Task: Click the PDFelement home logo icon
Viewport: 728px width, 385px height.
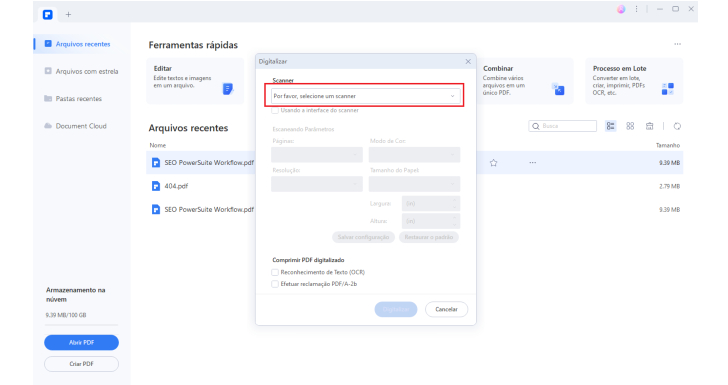Action: 47,14
